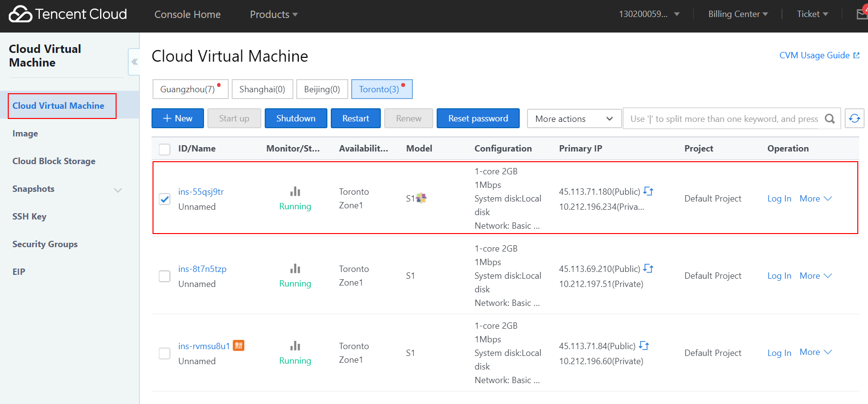
Task: Click the New instance button
Action: [x=178, y=118]
